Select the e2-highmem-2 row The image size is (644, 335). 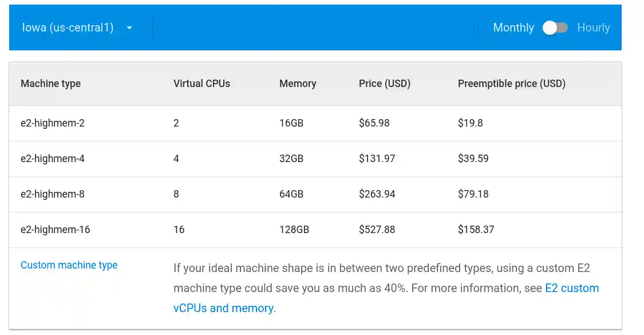point(53,123)
